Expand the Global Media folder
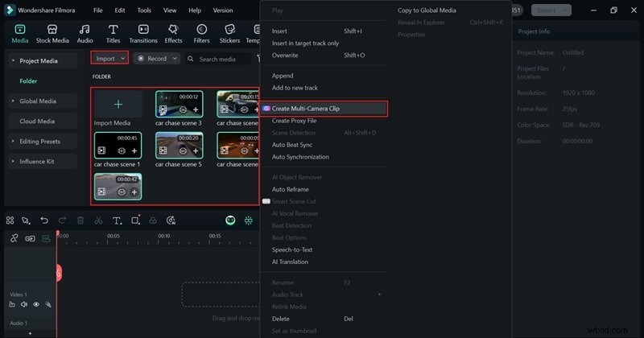Viewport: 644px width, 338px height. (x=38, y=101)
